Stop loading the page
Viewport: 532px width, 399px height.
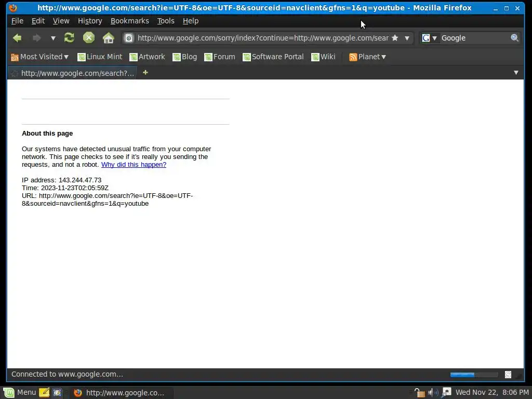[89, 37]
